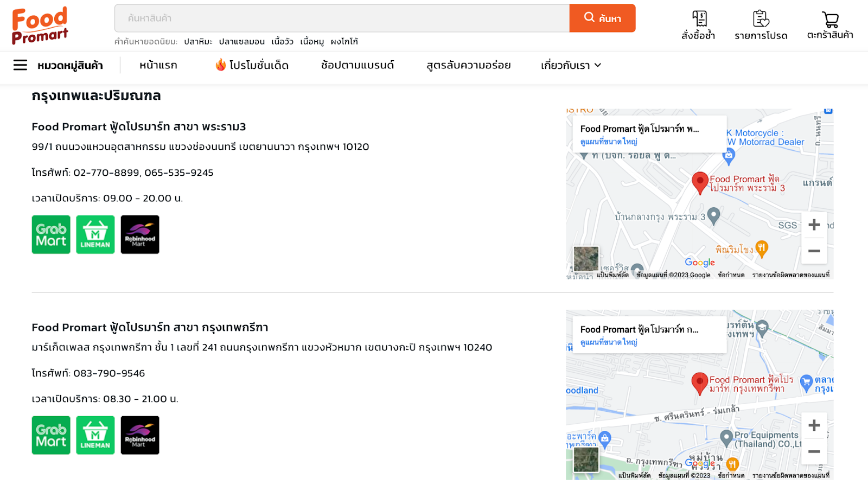Image resolution: width=868 pixels, height=491 pixels.
Task: Select popular search term ปลาแซลมอน
Action: (242, 42)
